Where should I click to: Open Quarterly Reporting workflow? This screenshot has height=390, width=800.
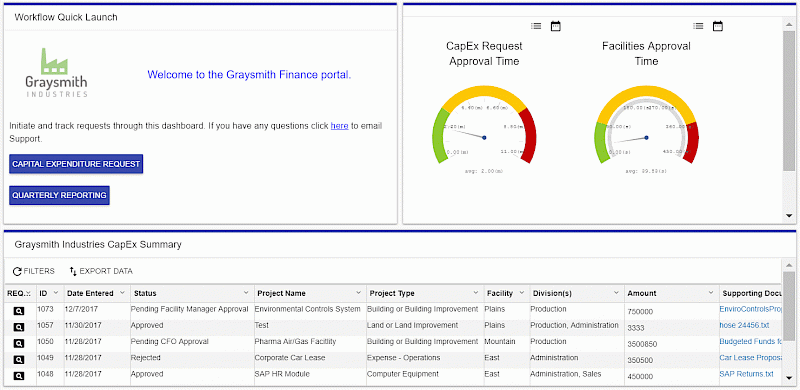coord(59,196)
